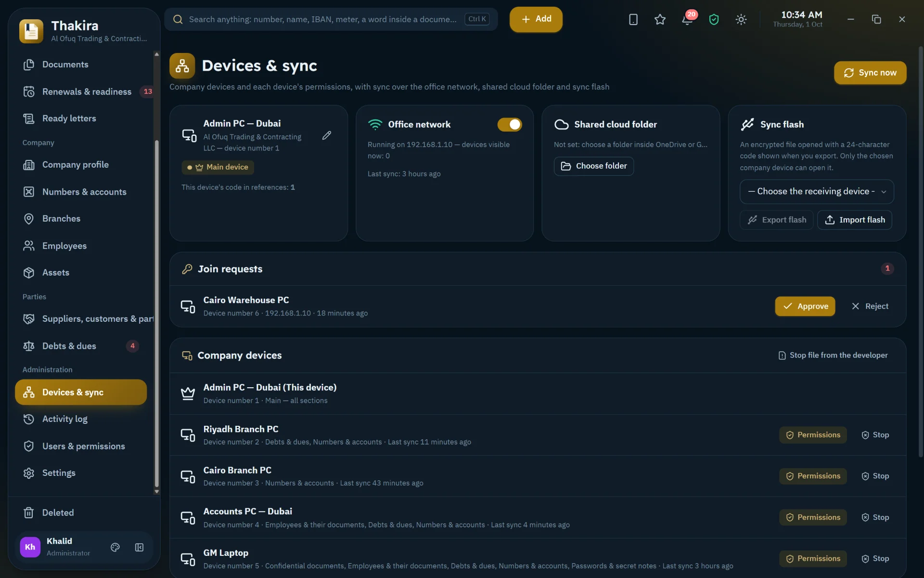Select Devices & sync in sidebar

(x=81, y=392)
